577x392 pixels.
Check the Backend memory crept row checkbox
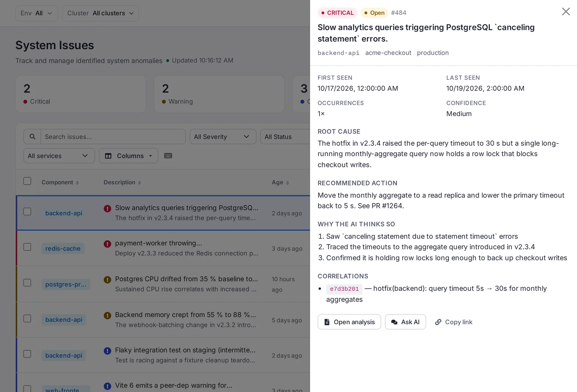(x=27, y=318)
